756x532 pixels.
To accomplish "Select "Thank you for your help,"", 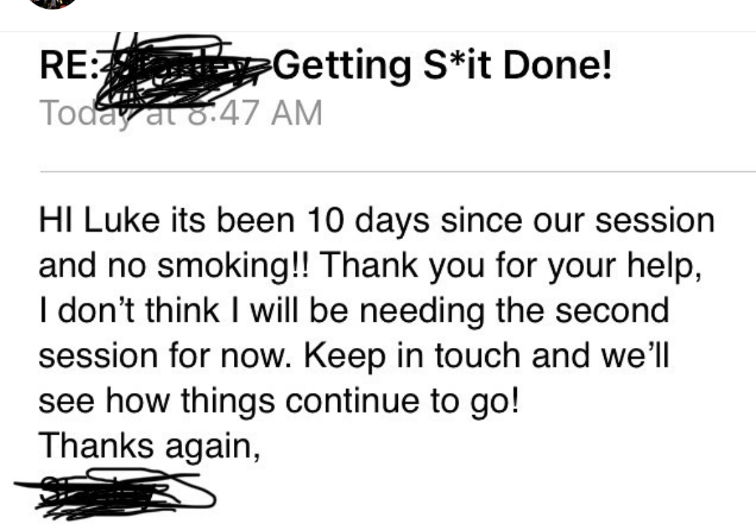I will (510, 267).
